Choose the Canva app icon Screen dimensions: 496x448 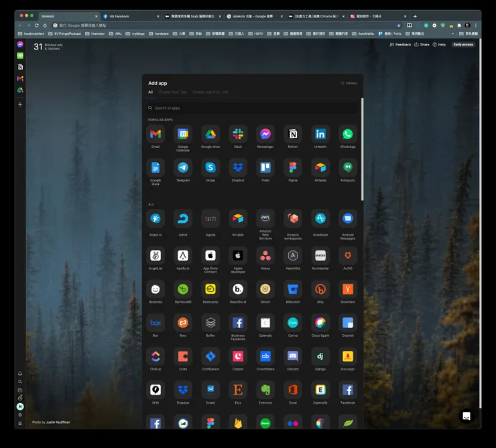tap(293, 323)
